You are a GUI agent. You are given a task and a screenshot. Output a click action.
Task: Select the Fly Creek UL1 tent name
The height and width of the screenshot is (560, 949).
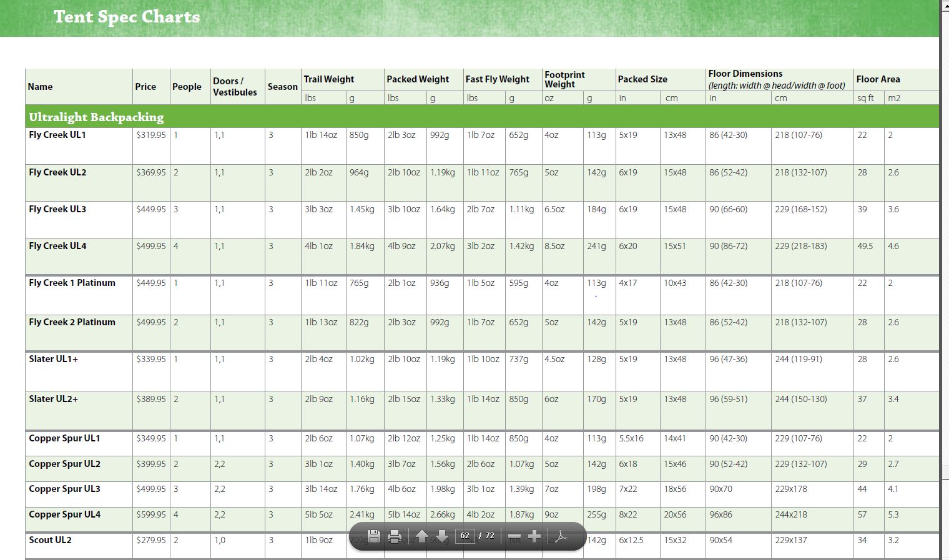(x=57, y=135)
